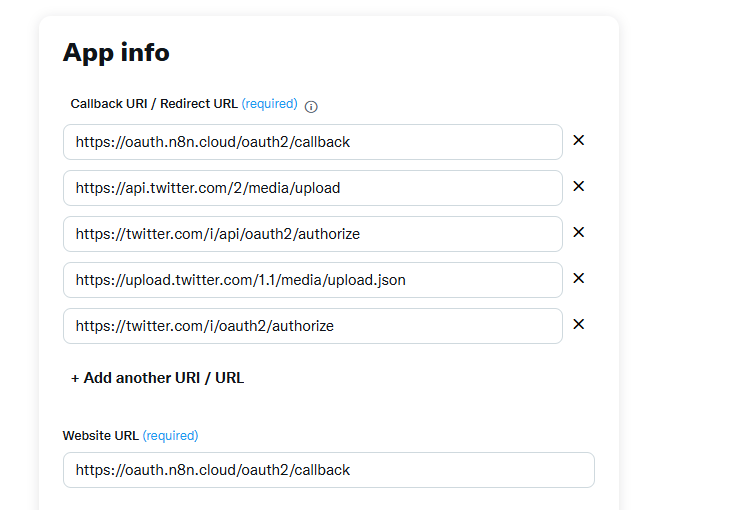Screen dimensions: 739x510
Task: Click the Callback URI / Redirect URL label
Action: 154,104
